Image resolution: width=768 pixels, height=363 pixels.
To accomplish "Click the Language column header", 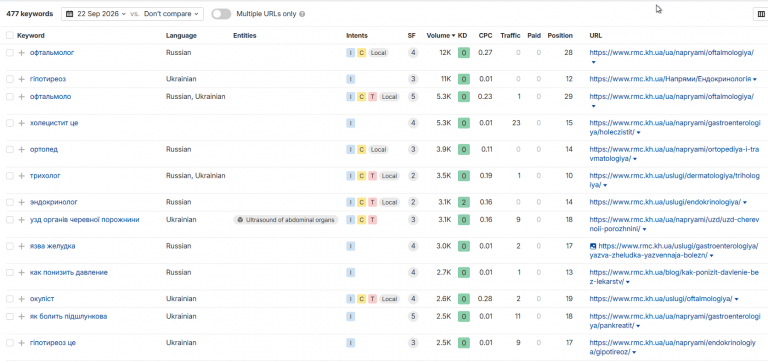I will [181, 35].
